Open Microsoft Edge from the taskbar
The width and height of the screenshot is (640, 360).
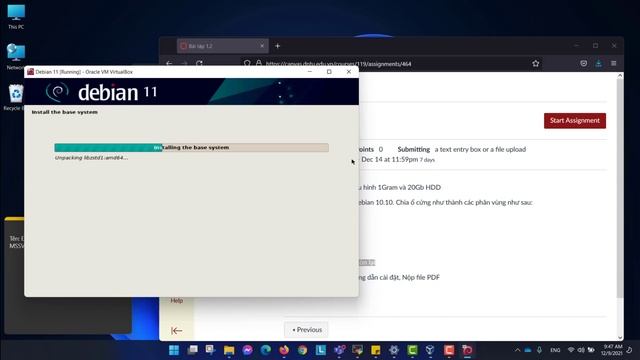coord(266,350)
